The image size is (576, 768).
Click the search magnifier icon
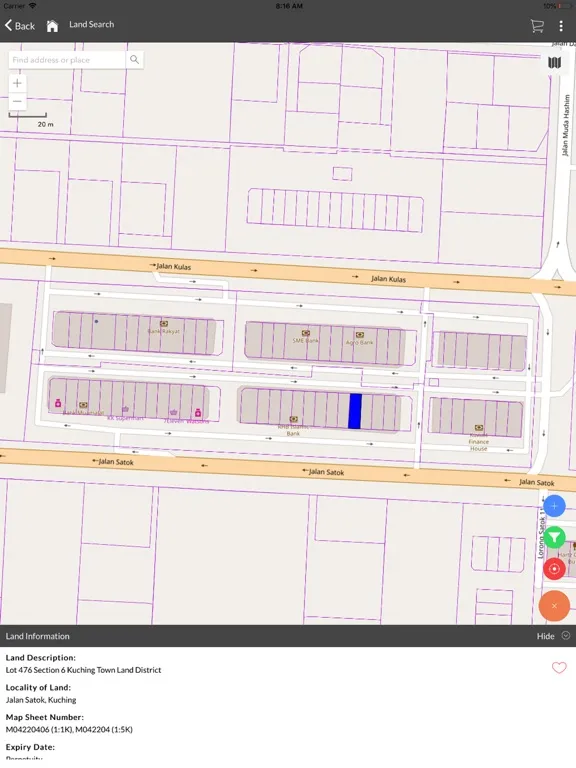[x=134, y=60]
